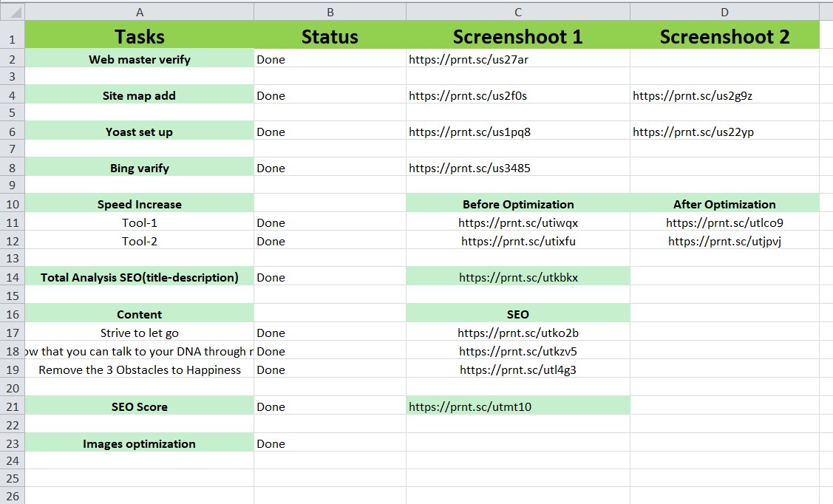Open link https://prnt.sc/utkbkx
Image resolution: width=833 pixels, height=504 pixels.
(x=517, y=277)
